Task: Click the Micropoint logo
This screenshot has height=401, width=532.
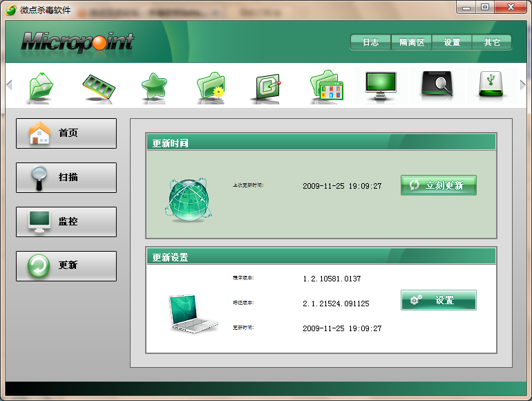Action: tap(77, 42)
